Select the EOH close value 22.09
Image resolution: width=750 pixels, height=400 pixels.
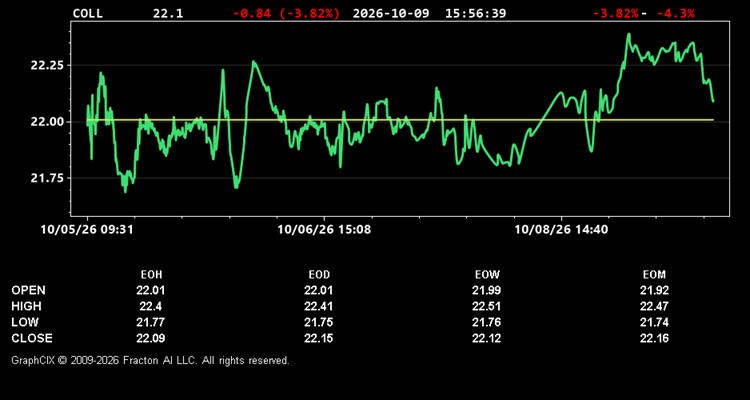151,338
